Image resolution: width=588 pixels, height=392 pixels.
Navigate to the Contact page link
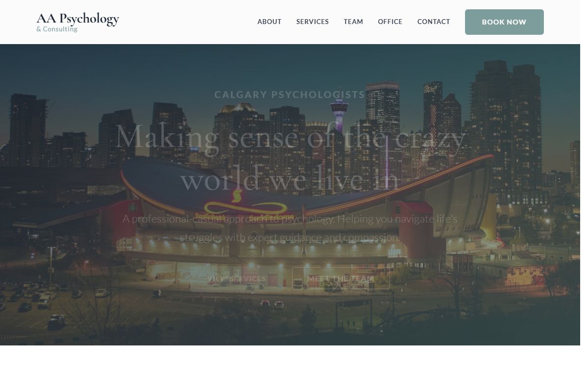(x=434, y=22)
